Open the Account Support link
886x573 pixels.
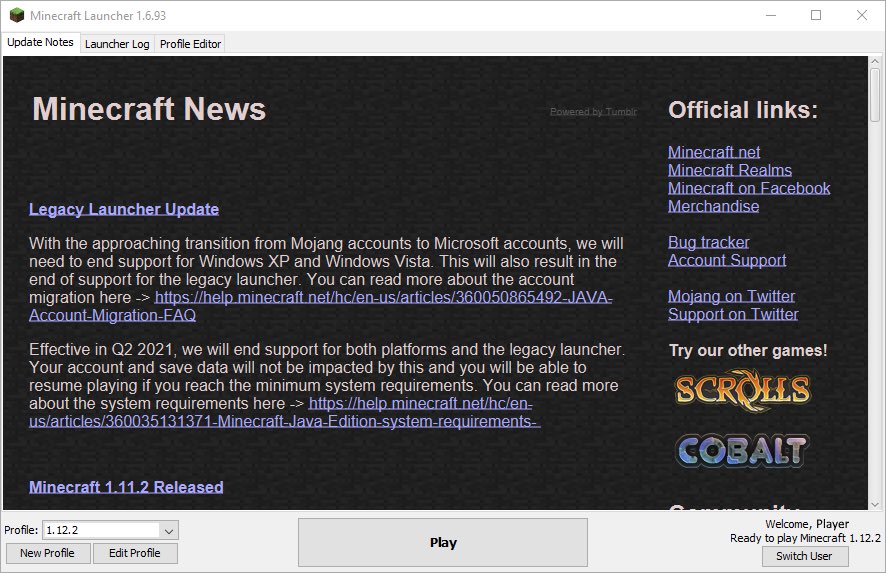[x=727, y=261]
